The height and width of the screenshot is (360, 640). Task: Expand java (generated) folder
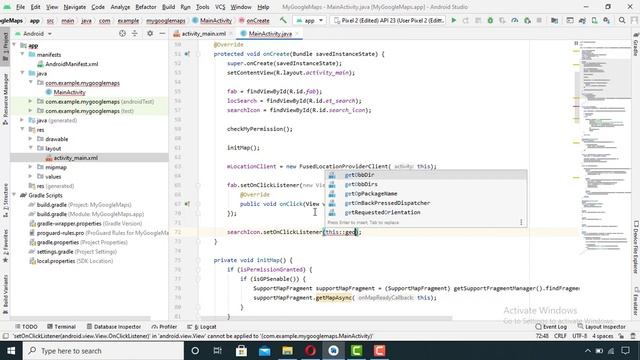(23, 120)
